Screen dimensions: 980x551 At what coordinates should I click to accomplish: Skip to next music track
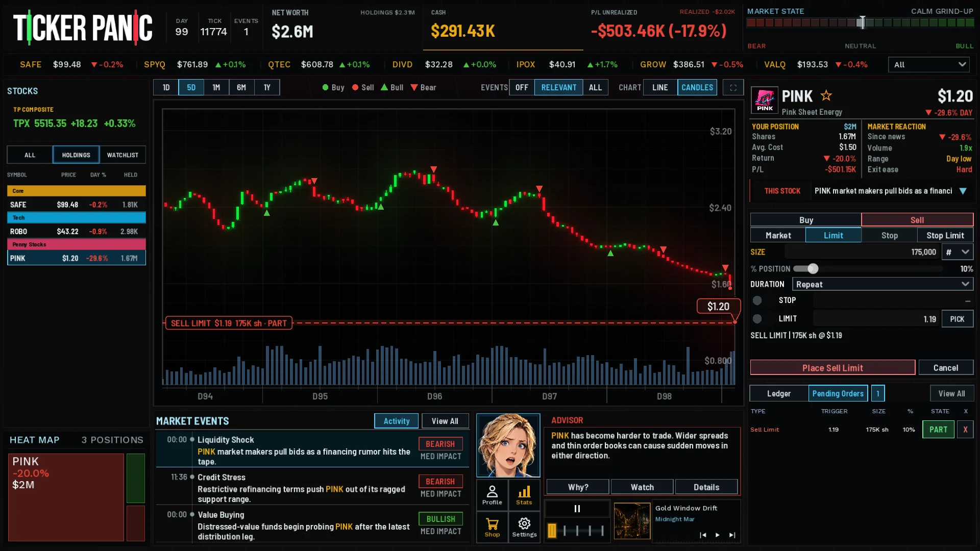(x=732, y=535)
